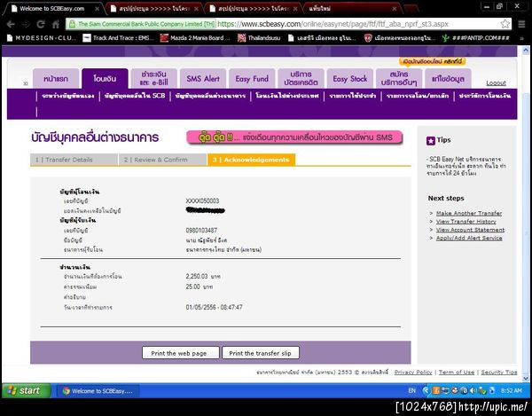
Task: Select other-bank third-party account submenu
Action: pos(210,96)
